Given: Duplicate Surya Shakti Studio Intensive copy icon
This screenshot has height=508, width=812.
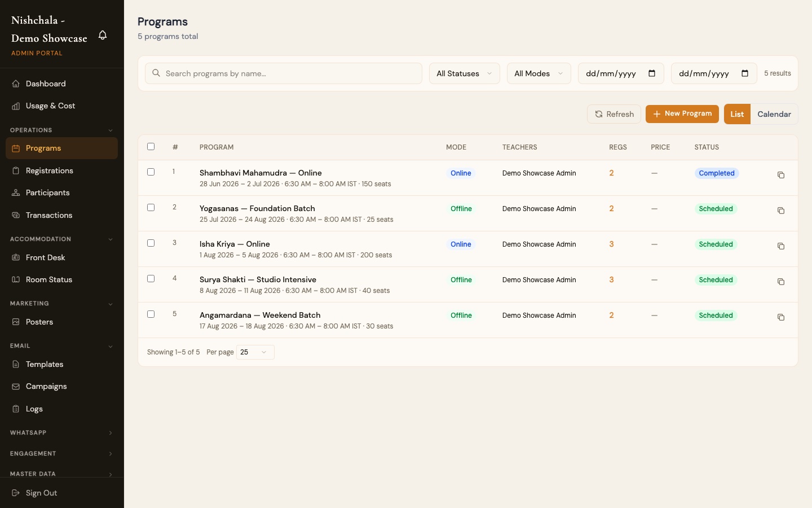Looking at the screenshot, I should pos(781,282).
